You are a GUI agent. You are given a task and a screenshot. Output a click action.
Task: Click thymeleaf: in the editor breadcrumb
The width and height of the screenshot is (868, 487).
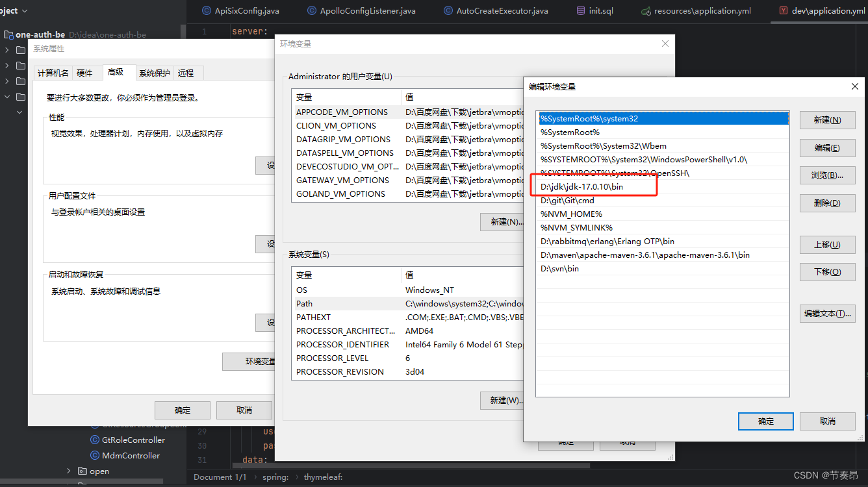(323, 477)
